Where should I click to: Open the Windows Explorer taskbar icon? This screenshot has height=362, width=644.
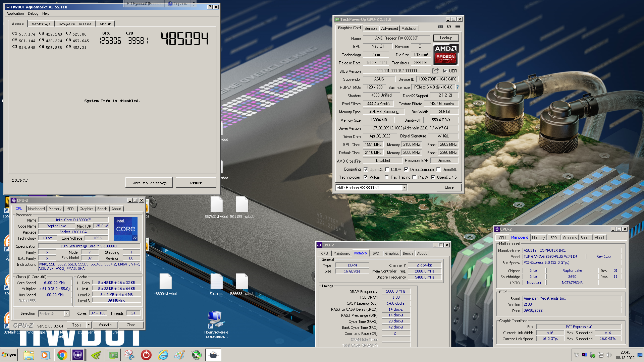29,355
